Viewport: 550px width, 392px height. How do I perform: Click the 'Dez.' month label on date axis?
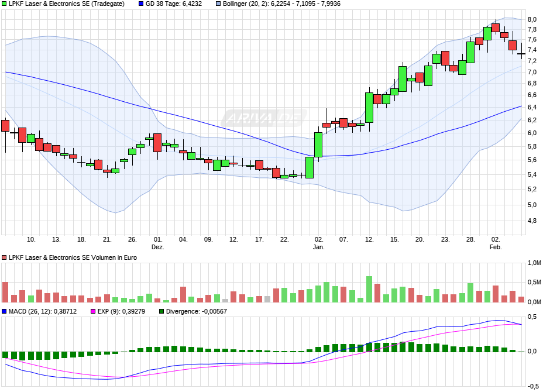coord(158,247)
